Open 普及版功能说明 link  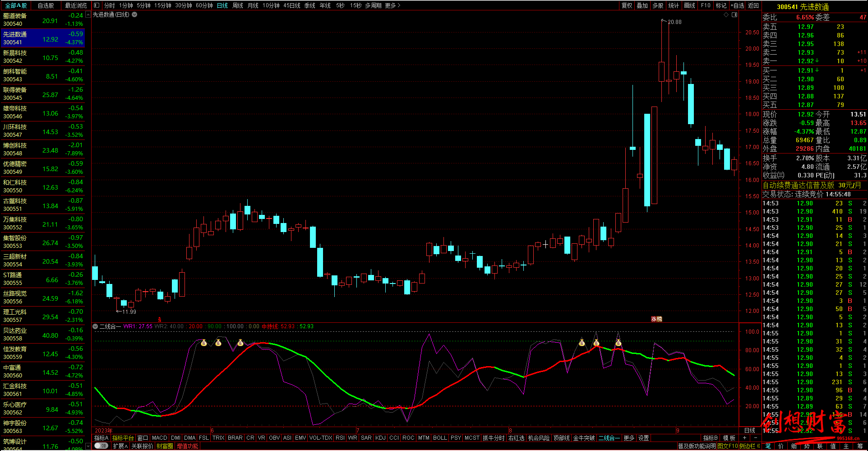coord(697,446)
